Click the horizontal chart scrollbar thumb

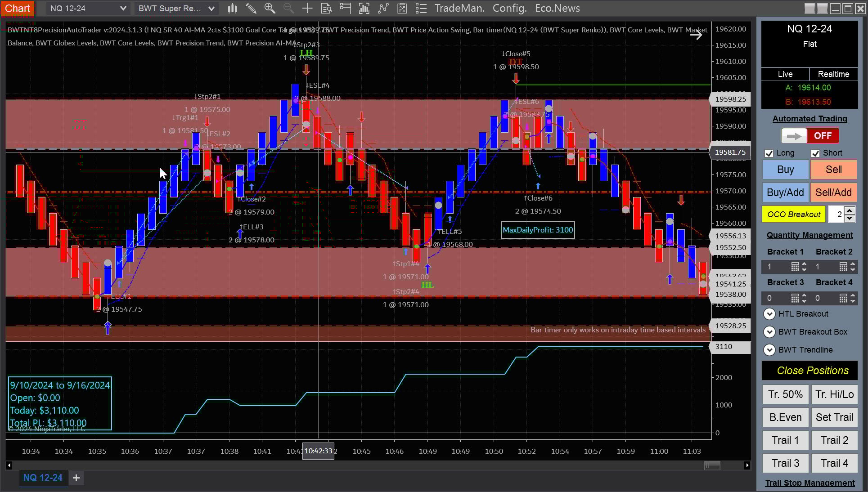(712, 465)
